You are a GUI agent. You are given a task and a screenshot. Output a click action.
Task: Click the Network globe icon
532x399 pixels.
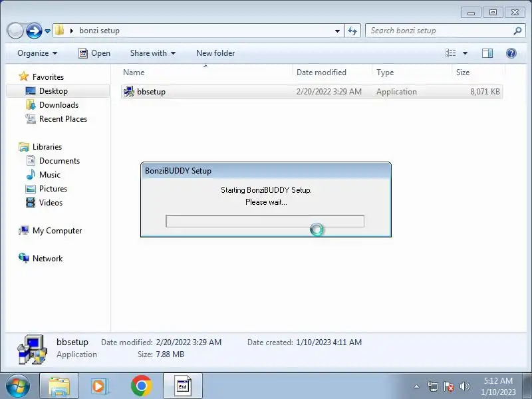click(24, 258)
